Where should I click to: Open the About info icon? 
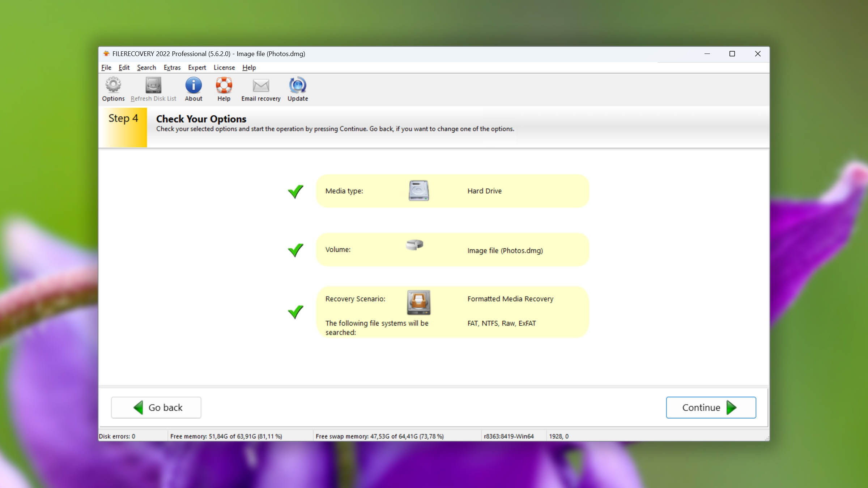[193, 89]
